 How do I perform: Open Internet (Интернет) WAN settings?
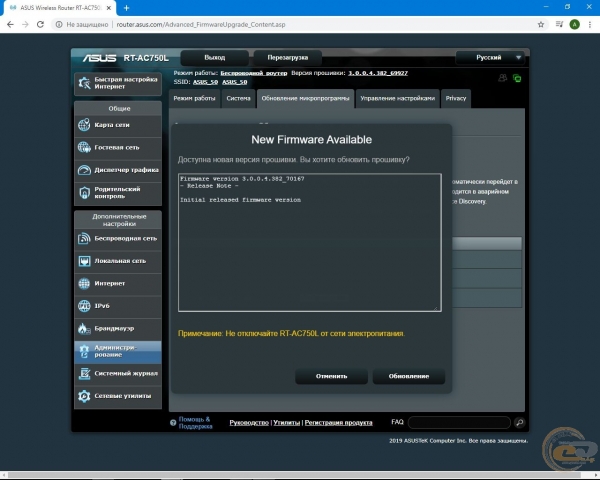tap(118, 284)
